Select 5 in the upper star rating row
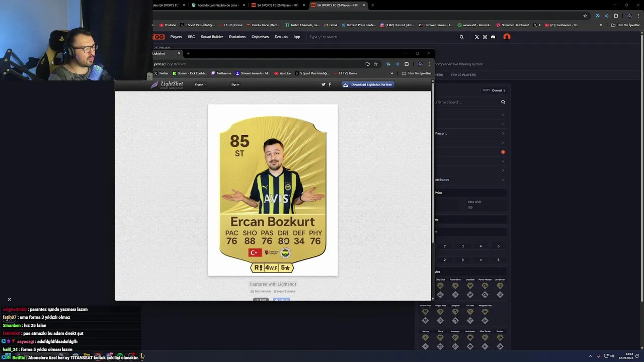The height and width of the screenshot is (362, 644). point(498,246)
